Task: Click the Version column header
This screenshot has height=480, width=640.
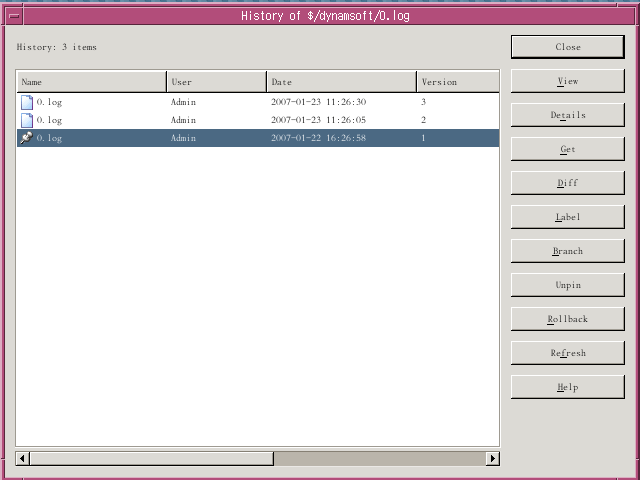Action: [457, 82]
